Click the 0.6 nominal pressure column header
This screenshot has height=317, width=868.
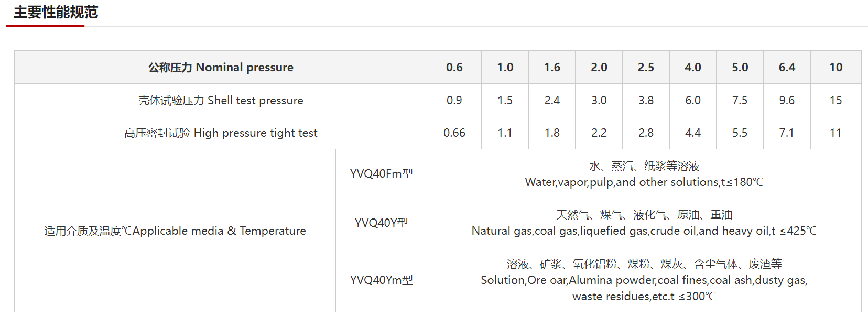[454, 67]
